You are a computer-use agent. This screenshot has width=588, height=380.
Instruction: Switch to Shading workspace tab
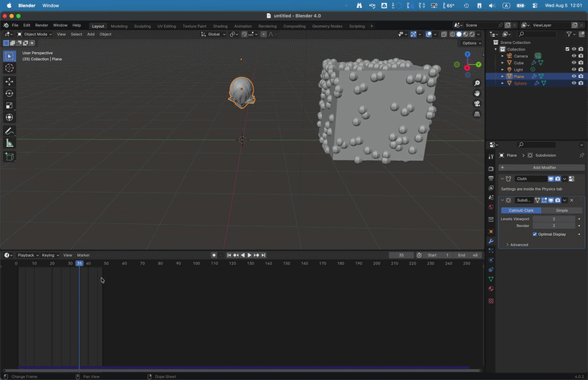click(x=220, y=26)
